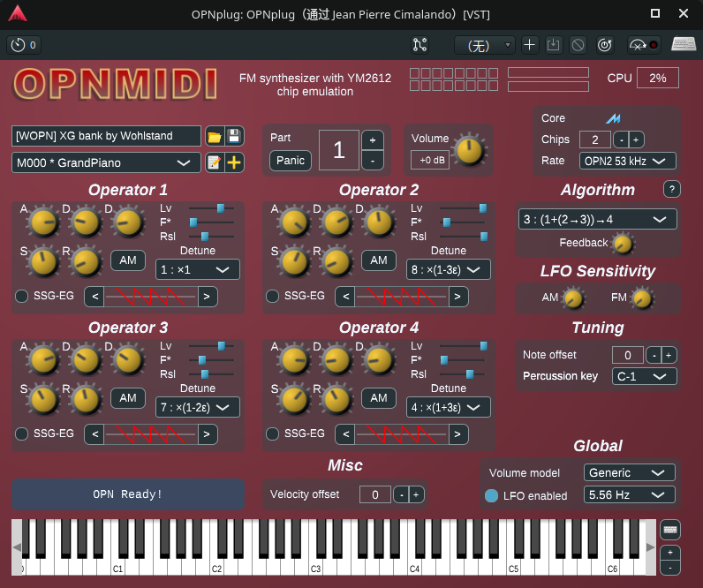Click the LFO Sensitivity FM knob
The height and width of the screenshot is (588, 703).
point(642,299)
